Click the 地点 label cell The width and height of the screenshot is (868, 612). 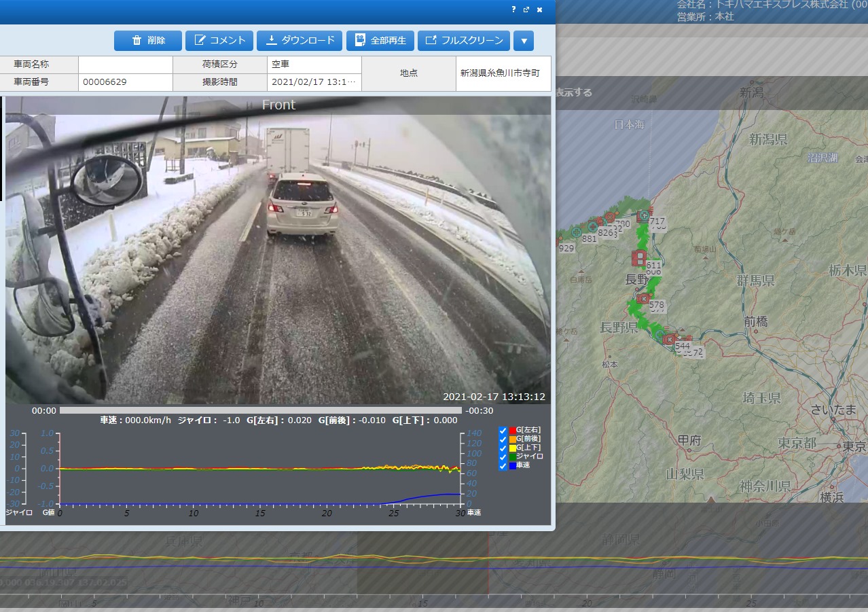(x=409, y=73)
